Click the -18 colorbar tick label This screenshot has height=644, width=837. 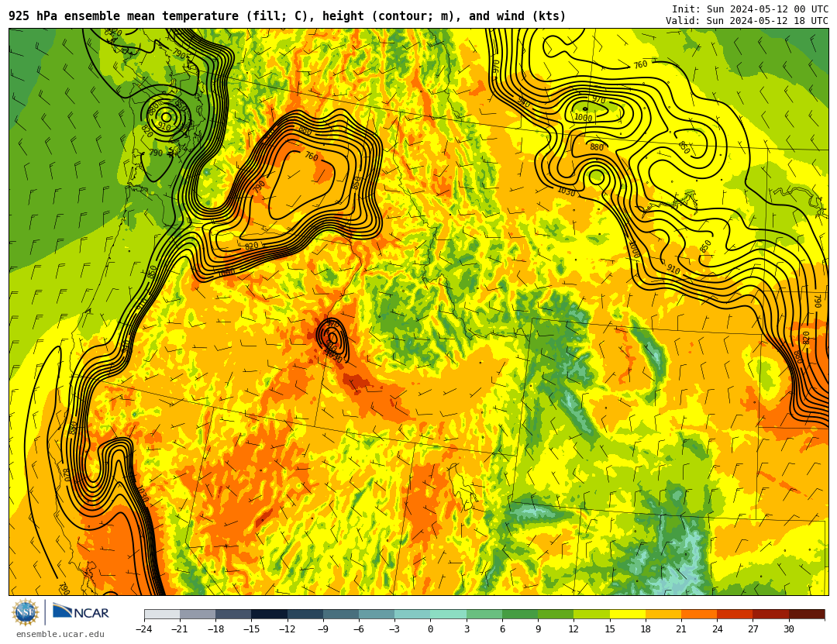pos(215,629)
